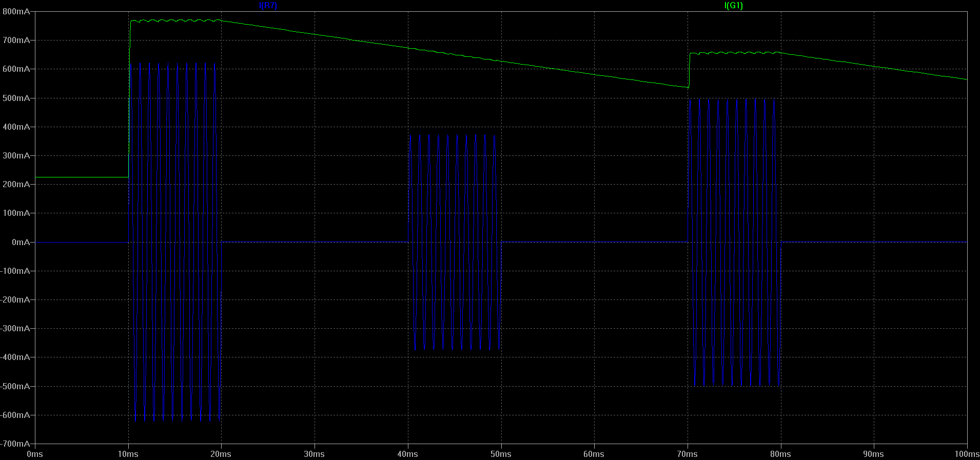
Task: Click the I(R7) trace label
Action: coord(268,6)
